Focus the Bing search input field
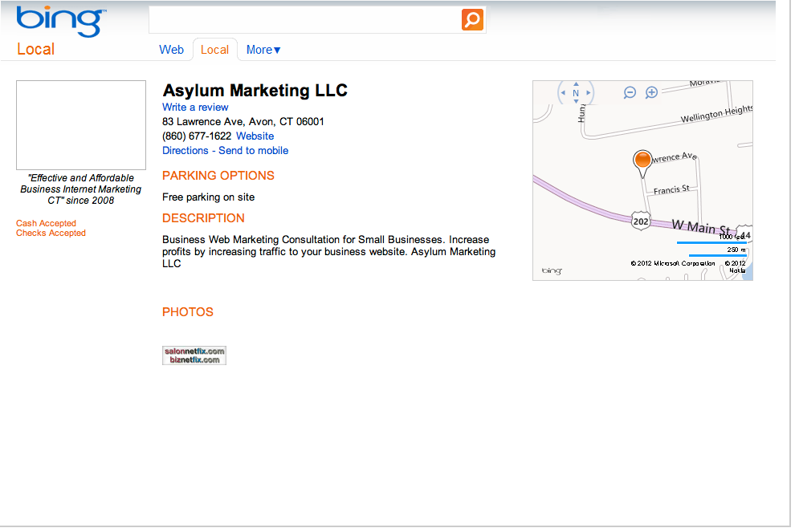This screenshot has height=532, width=795. tap(305, 19)
